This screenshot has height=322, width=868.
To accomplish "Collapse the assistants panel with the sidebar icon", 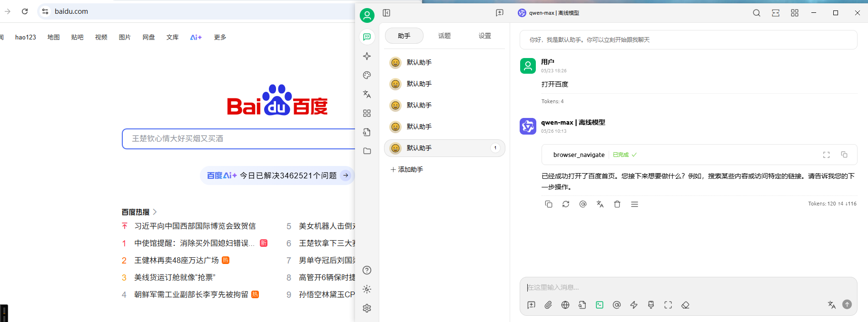I will point(386,13).
